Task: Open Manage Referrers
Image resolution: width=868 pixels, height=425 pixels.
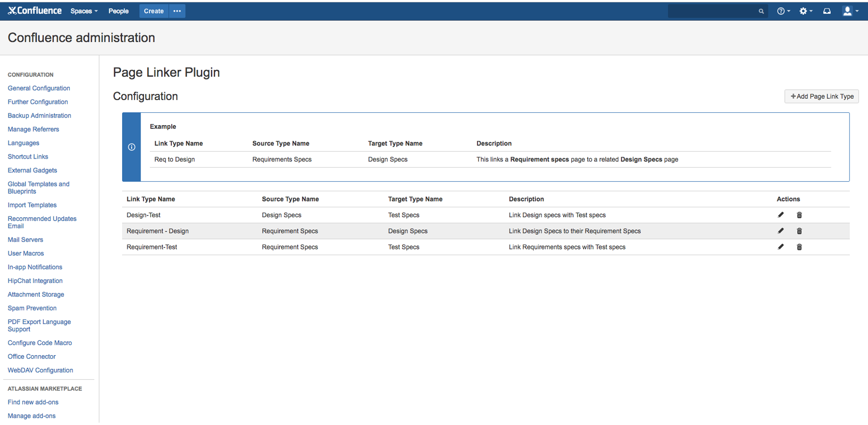Action: pos(33,129)
